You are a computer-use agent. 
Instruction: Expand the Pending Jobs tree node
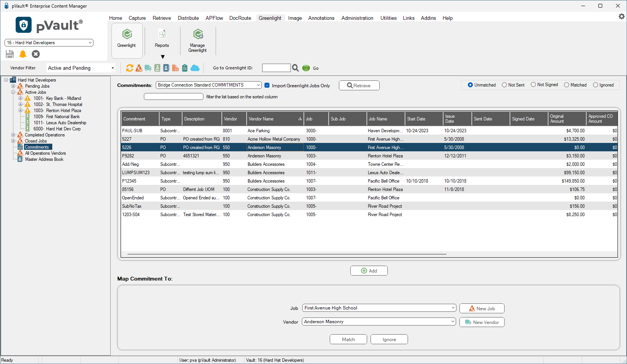click(x=13, y=86)
